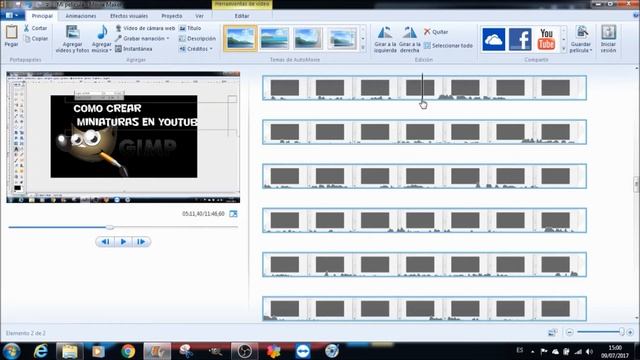Select the third AutoMovie theme thumbnail

click(308, 38)
